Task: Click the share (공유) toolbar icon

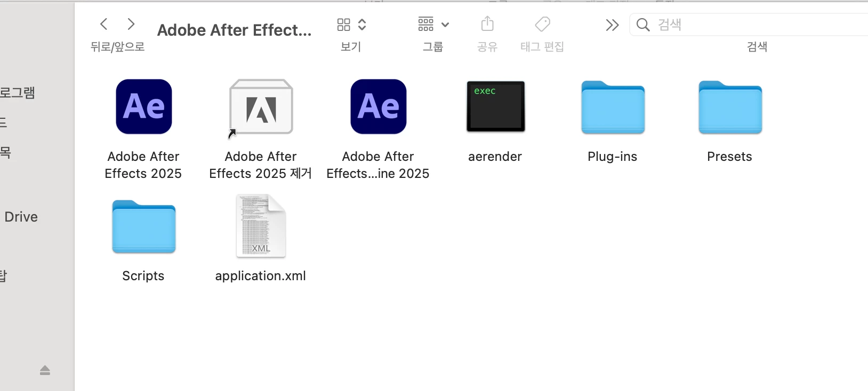Action: pyautogui.click(x=487, y=24)
